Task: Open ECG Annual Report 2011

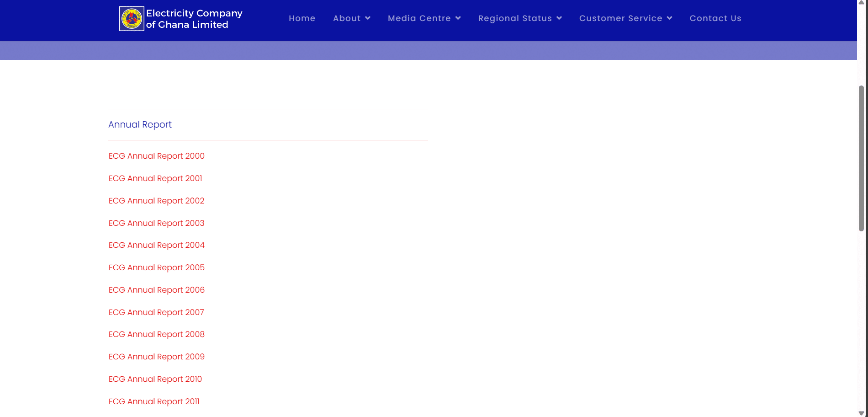Action: click(x=154, y=401)
